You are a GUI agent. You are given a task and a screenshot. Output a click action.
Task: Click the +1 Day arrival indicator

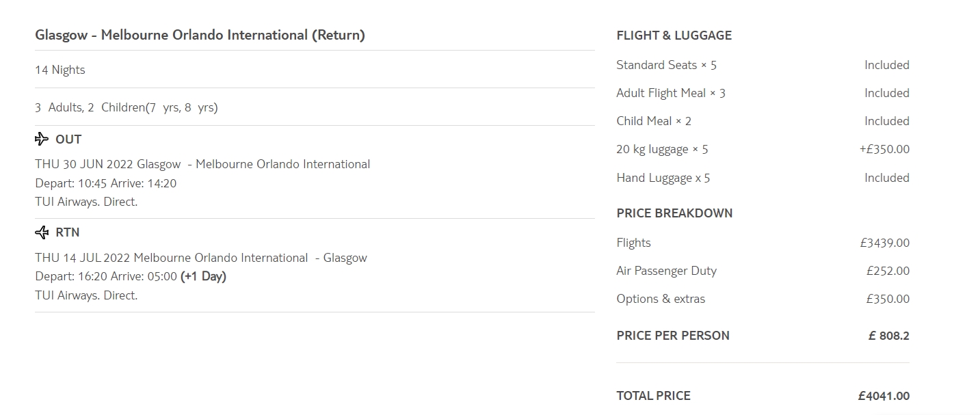(x=203, y=276)
